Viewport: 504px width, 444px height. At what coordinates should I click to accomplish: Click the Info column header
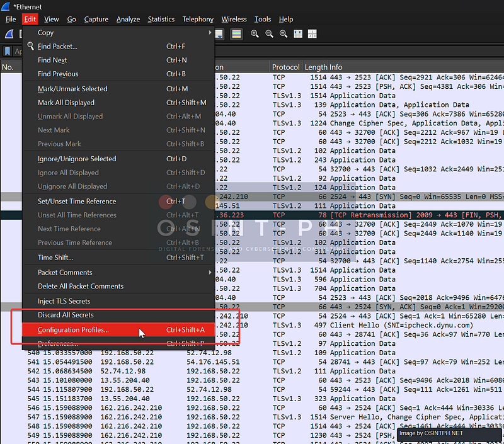(415, 67)
